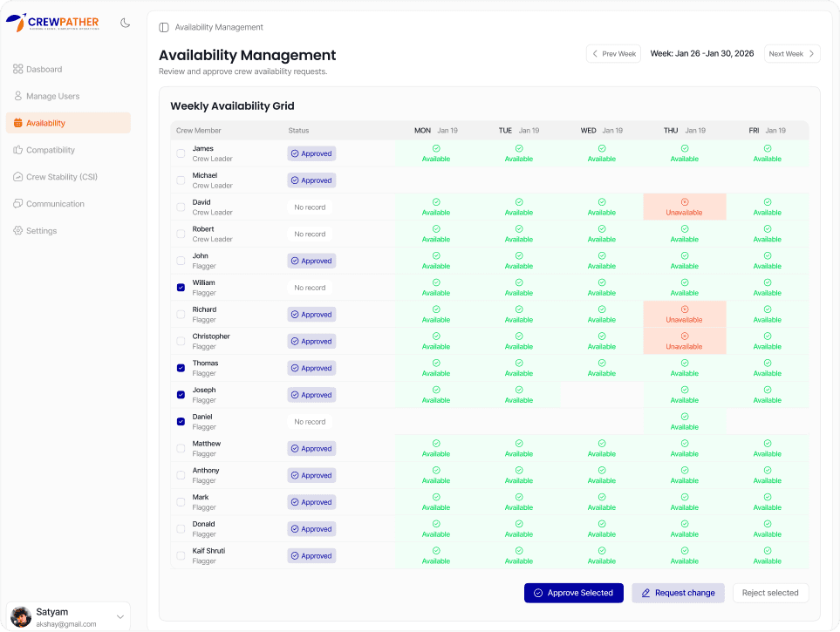The width and height of the screenshot is (840, 632).
Task: Click the Request change button
Action: (x=677, y=593)
